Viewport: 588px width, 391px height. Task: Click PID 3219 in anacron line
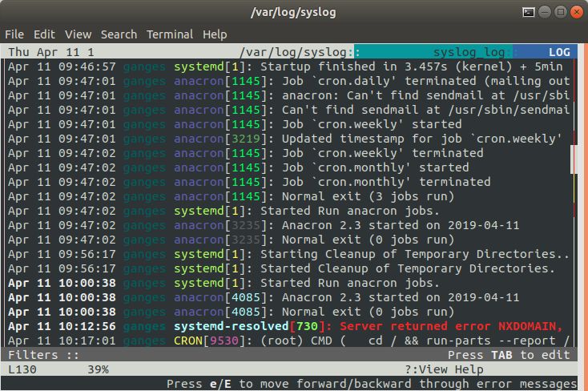tap(246, 139)
